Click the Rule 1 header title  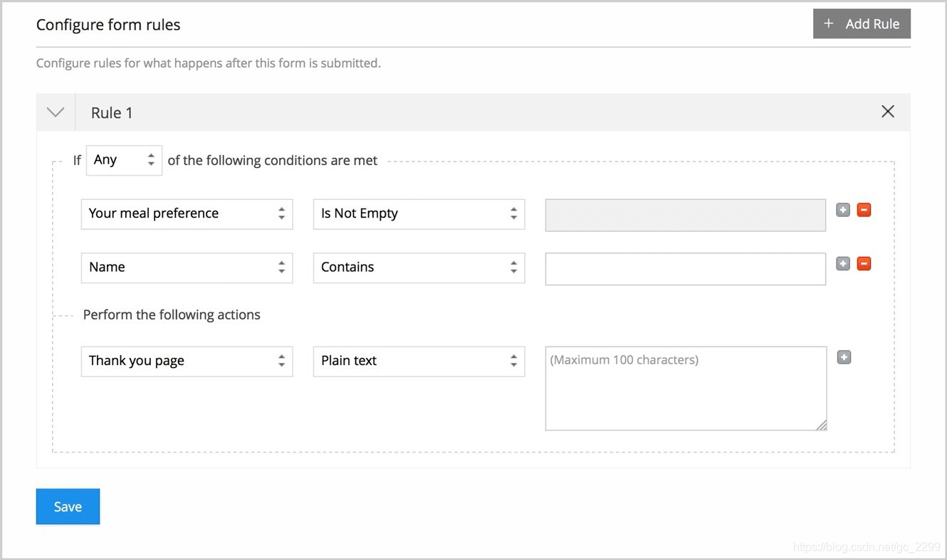tap(112, 112)
